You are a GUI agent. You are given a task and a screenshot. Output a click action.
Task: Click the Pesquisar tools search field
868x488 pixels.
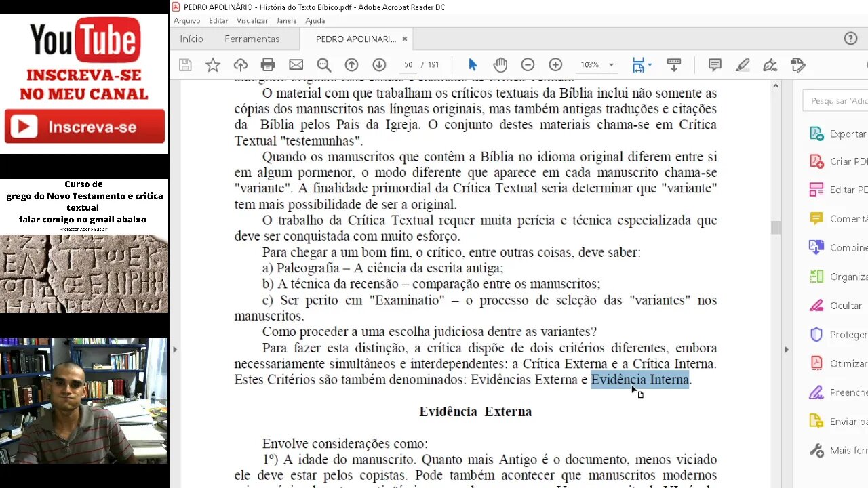[x=836, y=100]
